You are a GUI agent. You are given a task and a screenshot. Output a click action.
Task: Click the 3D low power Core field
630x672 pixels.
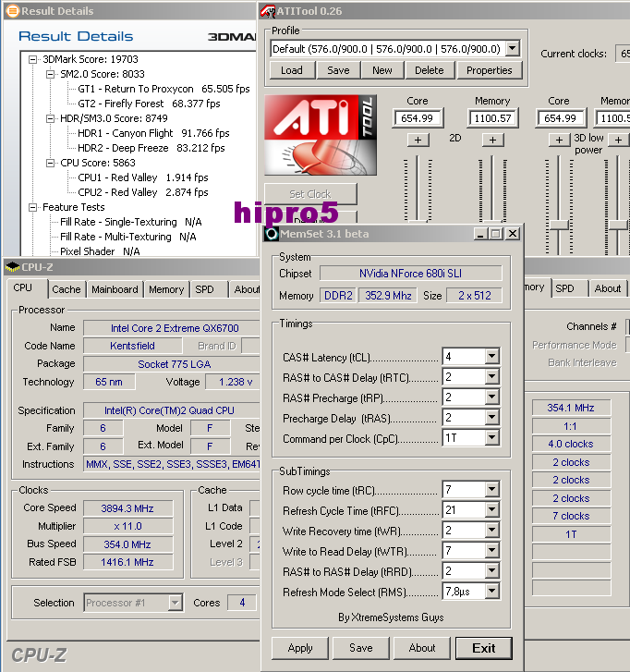pos(560,118)
